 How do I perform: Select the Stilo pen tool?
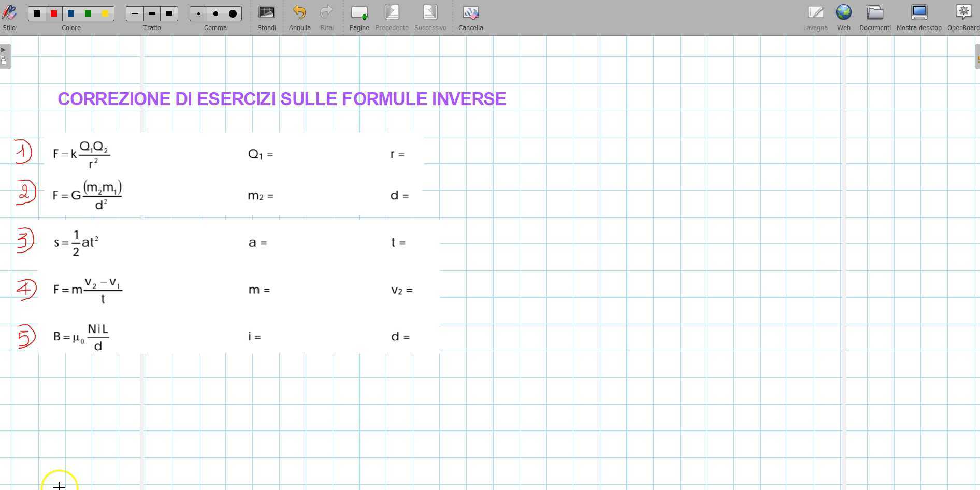pyautogui.click(x=8, y=13)
